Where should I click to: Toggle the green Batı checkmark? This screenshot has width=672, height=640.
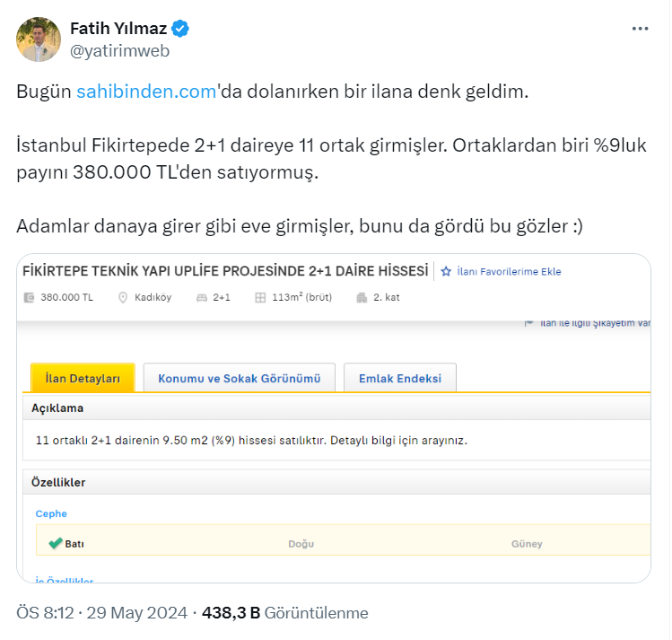[x=56, y=543]
